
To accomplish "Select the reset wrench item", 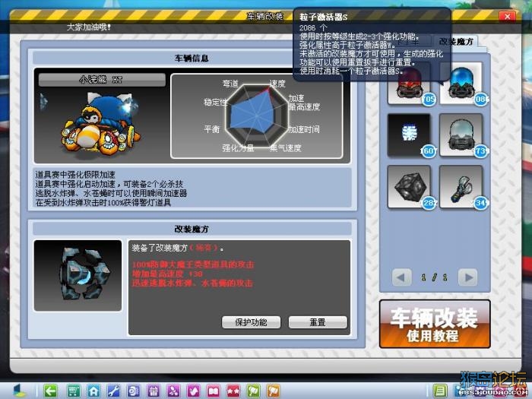I will [461, 187].
